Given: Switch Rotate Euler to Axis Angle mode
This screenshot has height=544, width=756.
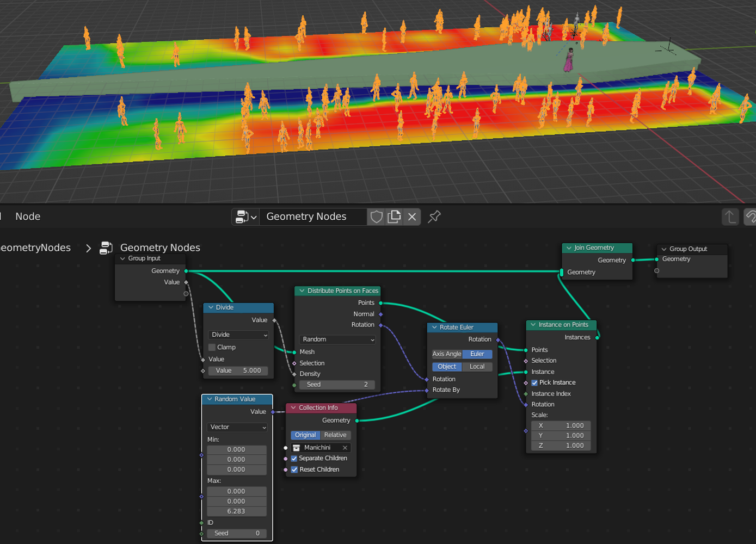Looking at the screenshot, I should (x=446, y=354).
